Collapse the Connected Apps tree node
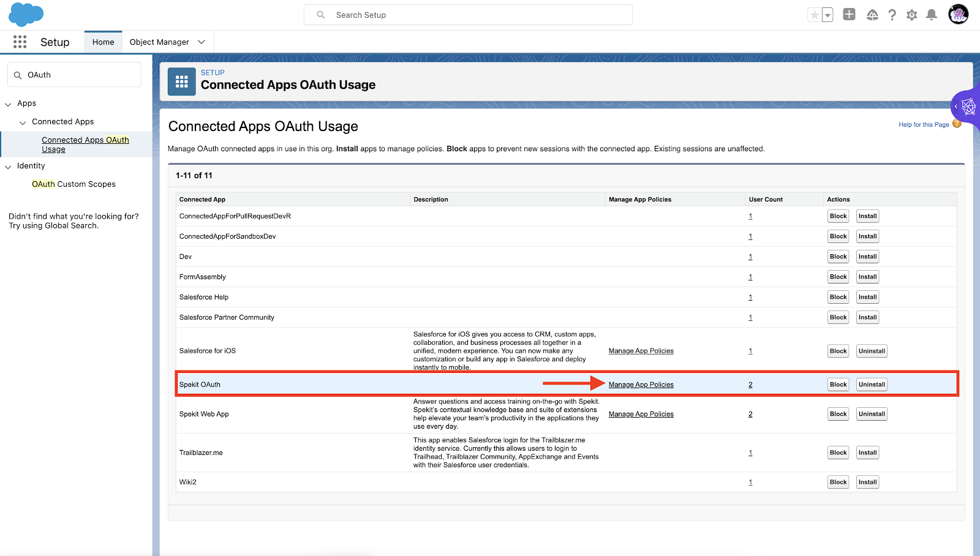This screenshot has height=556, width=980. pos(23,122)
